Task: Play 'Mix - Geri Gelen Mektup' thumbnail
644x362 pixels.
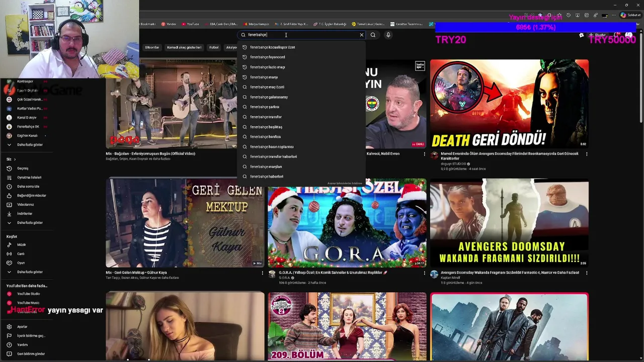Action: [x=185, y=223]
